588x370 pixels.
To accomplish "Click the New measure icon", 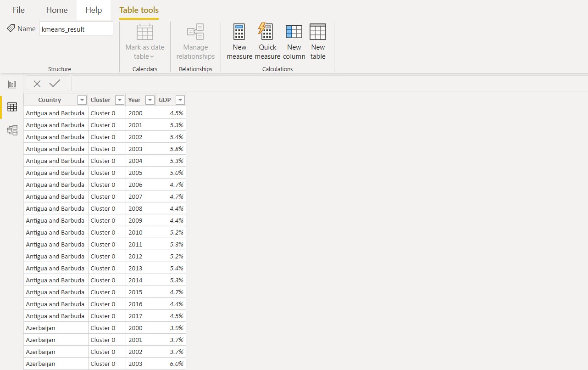I will click(x=239, y=32).
